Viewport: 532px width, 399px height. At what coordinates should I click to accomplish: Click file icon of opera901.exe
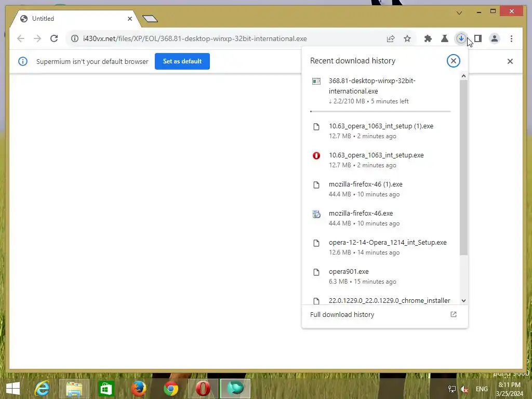(x=316, y=272)
